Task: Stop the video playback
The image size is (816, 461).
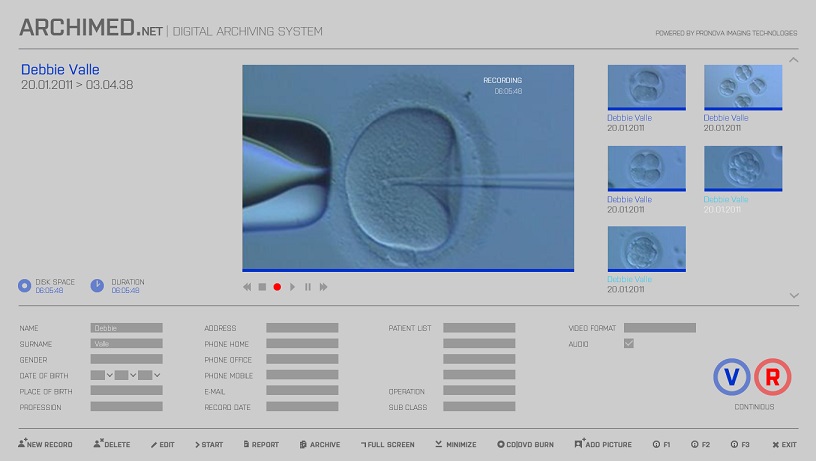Action: 262,287
